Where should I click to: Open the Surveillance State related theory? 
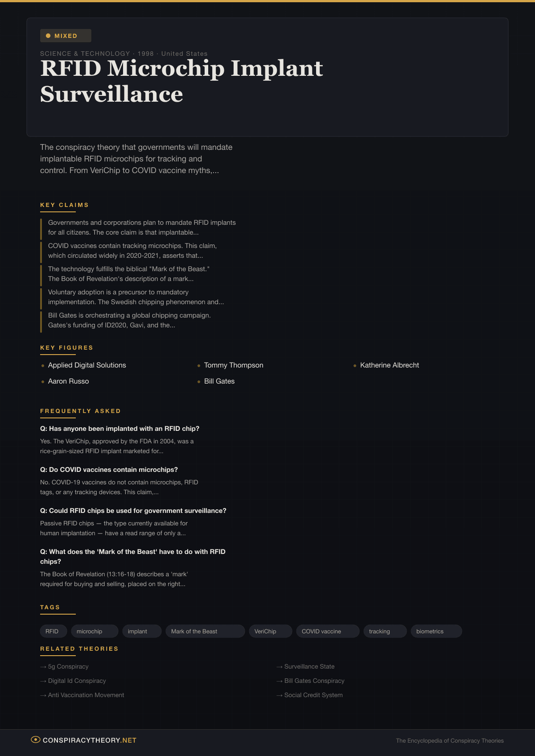(x=309, y=666)
